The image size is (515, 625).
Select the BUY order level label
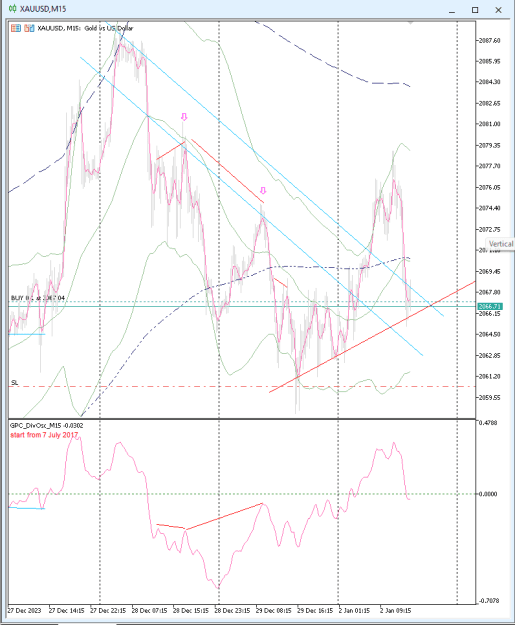(x=38, y=298)
